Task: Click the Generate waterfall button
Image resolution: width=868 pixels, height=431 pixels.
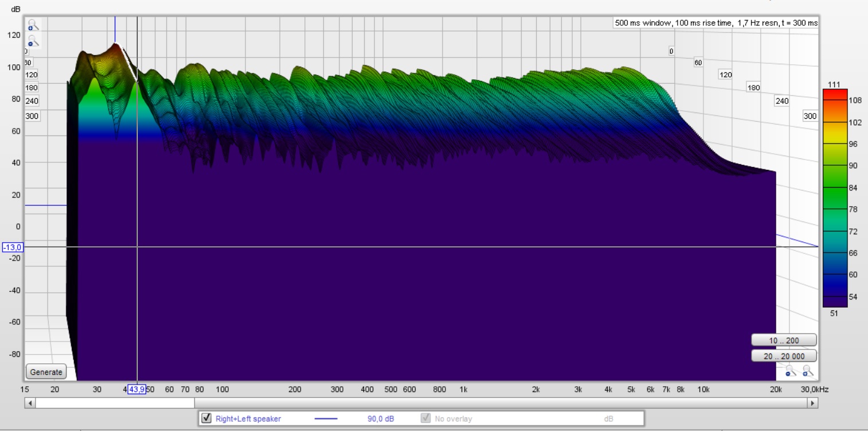Action: pyautogui.click(x=46, y=372)
